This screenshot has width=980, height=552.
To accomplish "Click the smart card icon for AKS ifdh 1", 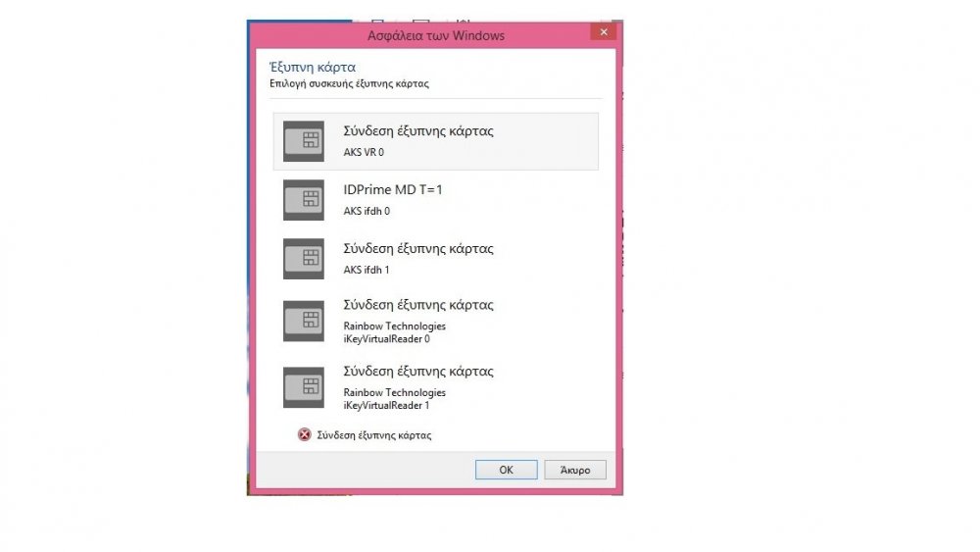I will click(304, 259).
